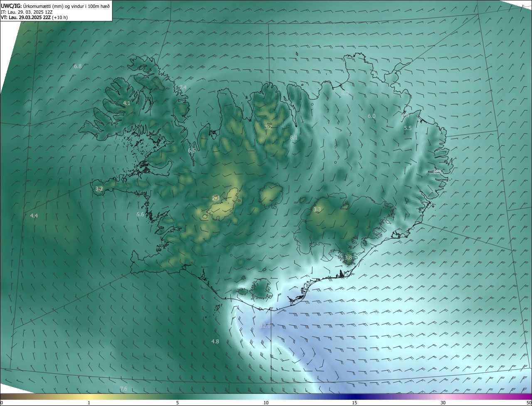Click the 30 tick label on the color bar
Image resolution: width=532 pixels, height=406 pixels.
coord(443,403)
